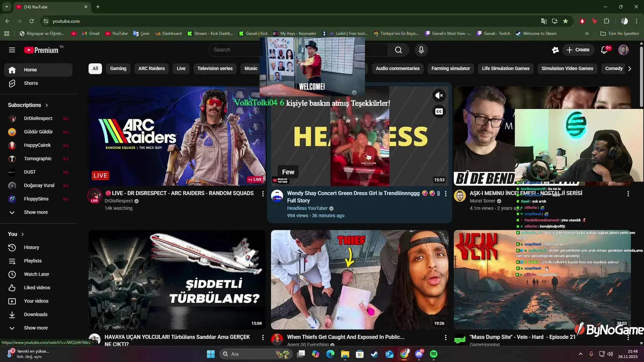This screenshot has width=644, height=362.
Task: Open the YouTube hamburger guide menu
Action: tap(12, 50)
